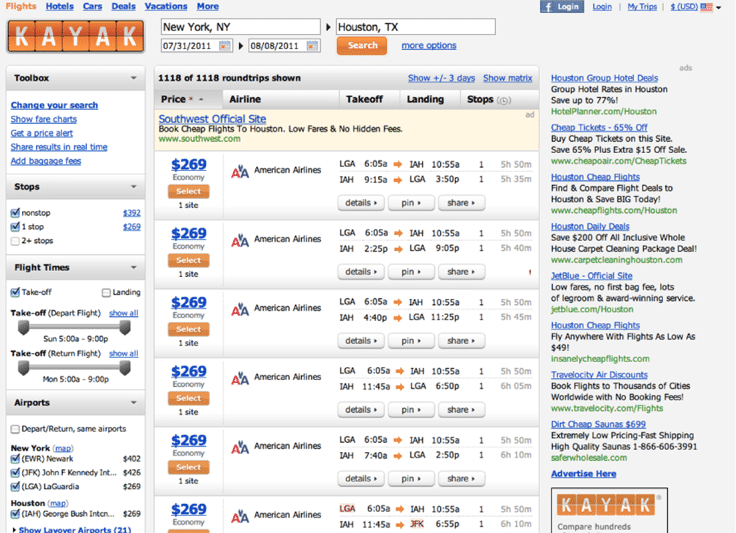Enable the 2+ stops checkbox

15,241
